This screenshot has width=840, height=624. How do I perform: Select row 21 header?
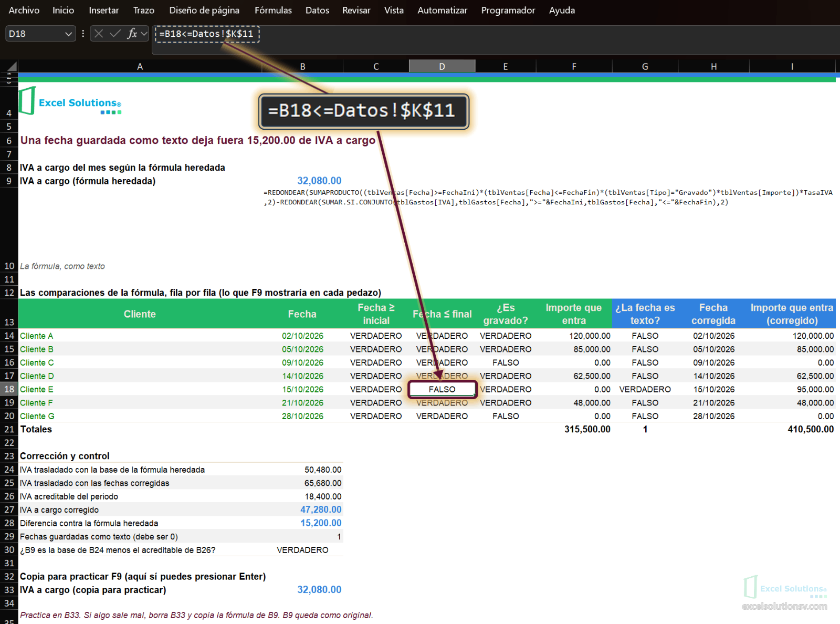click(9, 429)
